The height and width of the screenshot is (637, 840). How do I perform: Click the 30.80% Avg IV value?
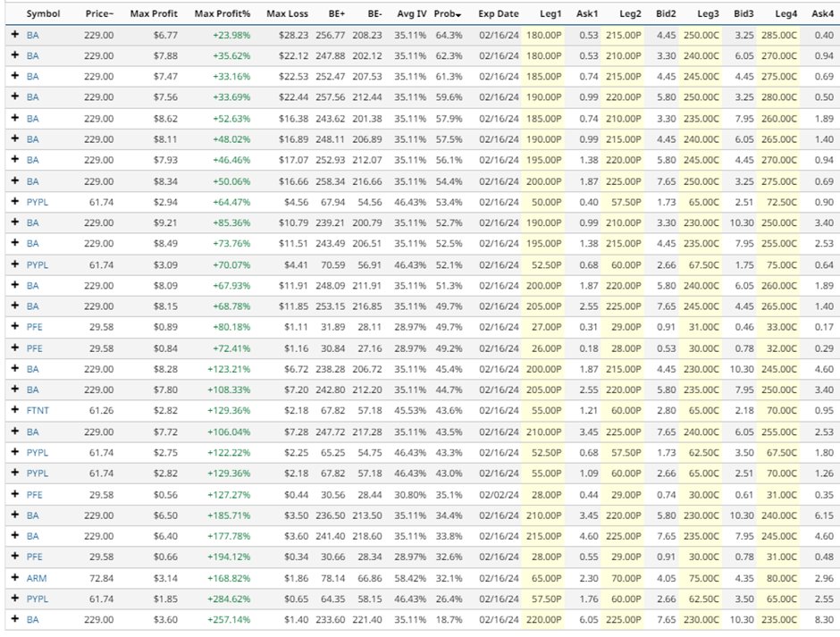coord(410,494)
